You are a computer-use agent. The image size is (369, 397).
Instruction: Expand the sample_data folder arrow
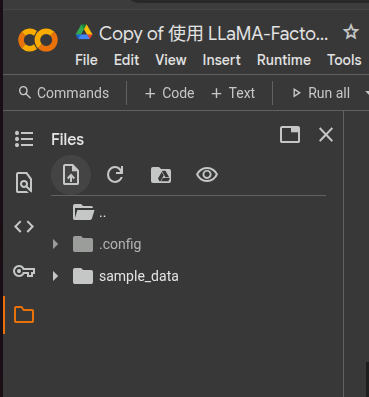click(x=55, y=276)
